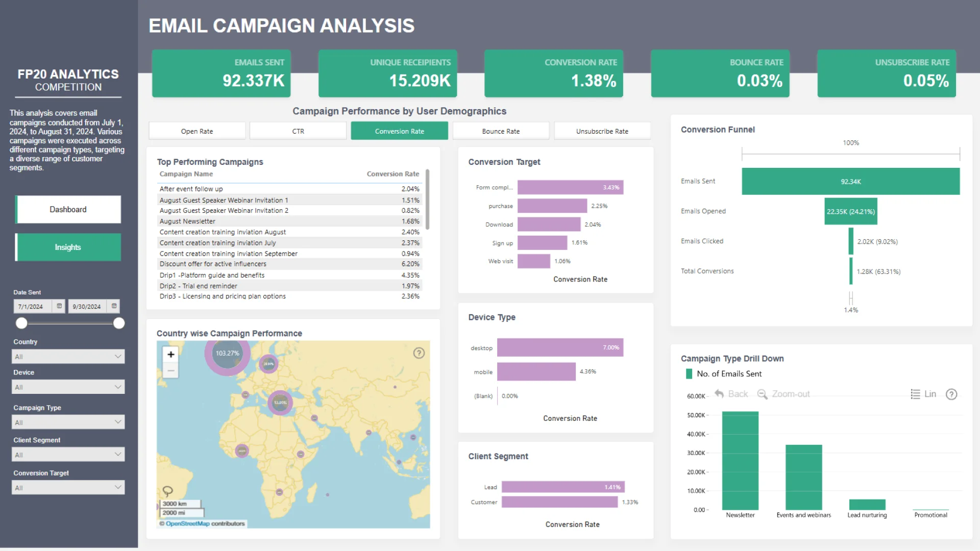Image resolution: width=980 pixels, height=551 pixels.
Task: Open the end date calendar picker icon
Action: point(114,306)
